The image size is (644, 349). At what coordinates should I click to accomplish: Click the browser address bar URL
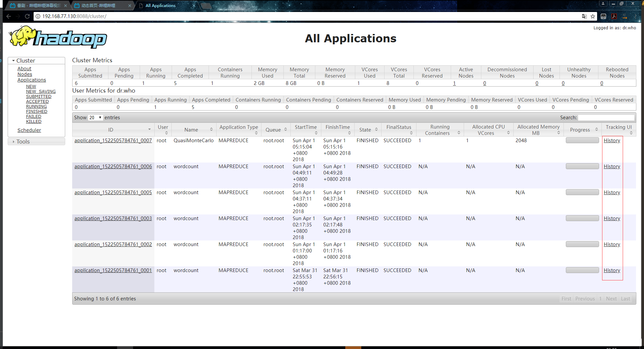click(x=74, y=16)
